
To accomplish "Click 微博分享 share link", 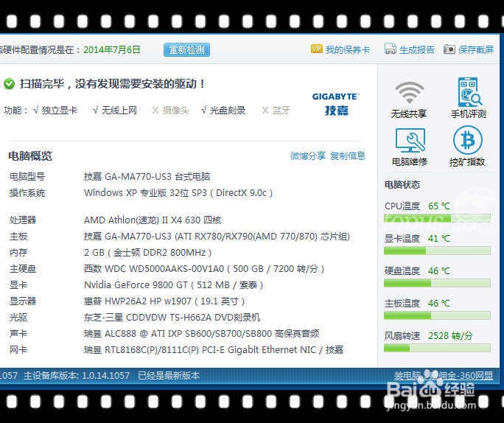I will pyautogui.click(x=308, y=156).
